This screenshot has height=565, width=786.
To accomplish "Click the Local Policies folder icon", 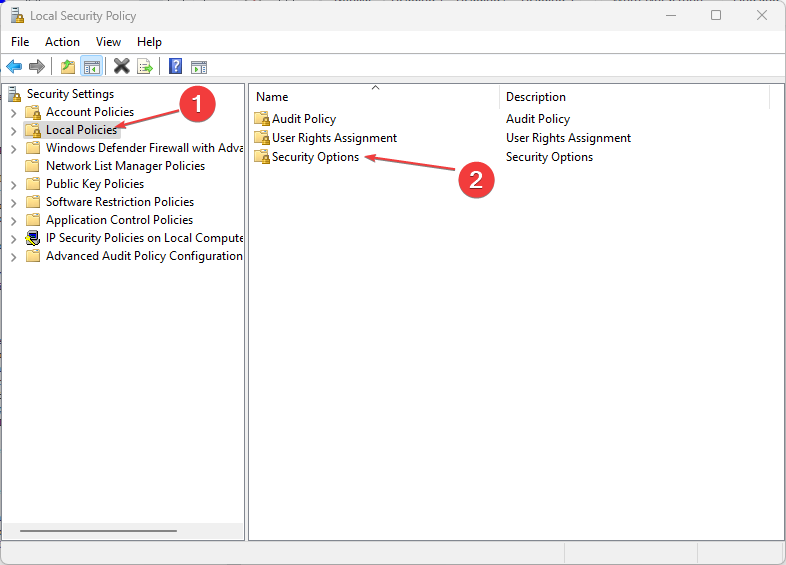I will (33, 130).
